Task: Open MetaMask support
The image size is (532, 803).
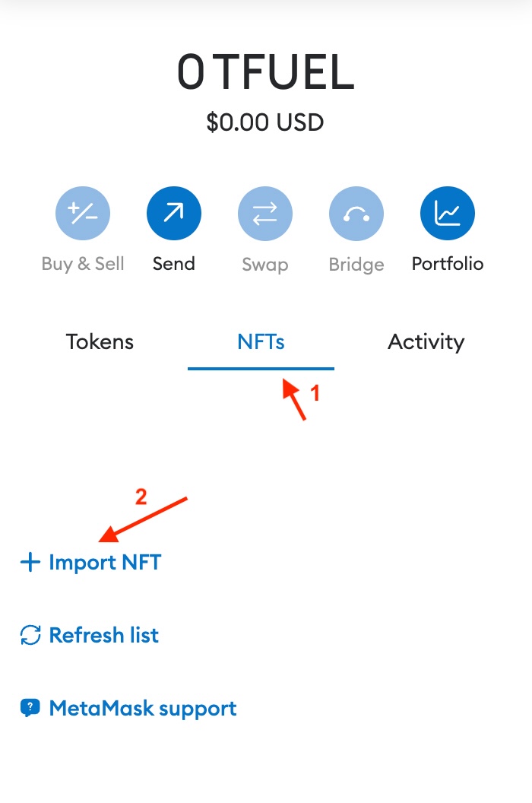Action: point(128,708)
